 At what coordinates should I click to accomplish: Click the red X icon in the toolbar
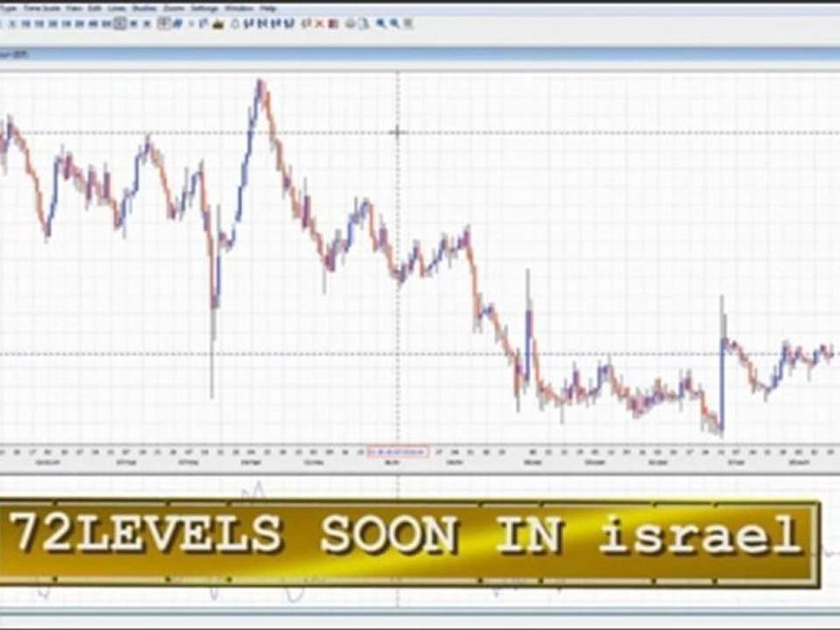[x=320, y=24]
